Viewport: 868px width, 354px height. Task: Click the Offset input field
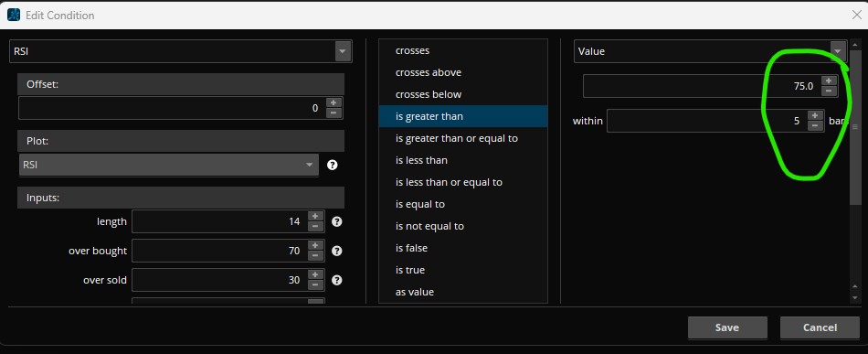point(172,108)
